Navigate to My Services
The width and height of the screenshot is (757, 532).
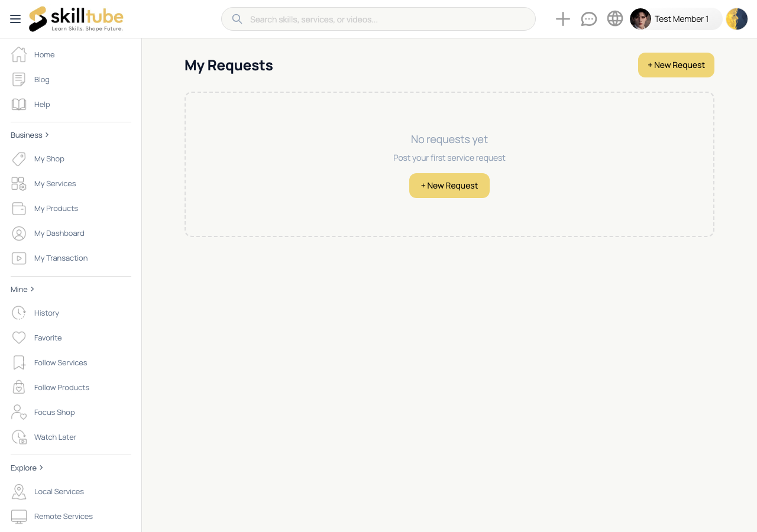[55, 183]
